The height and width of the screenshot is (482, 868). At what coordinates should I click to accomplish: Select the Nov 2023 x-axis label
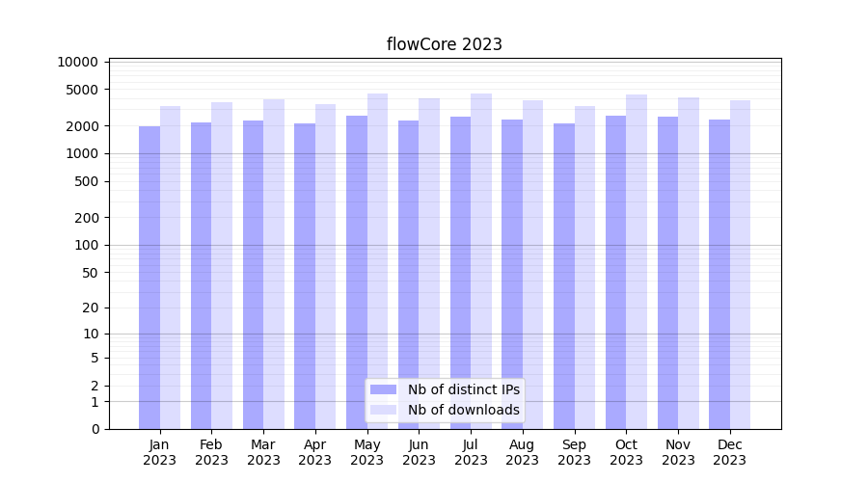coord(678,452)
